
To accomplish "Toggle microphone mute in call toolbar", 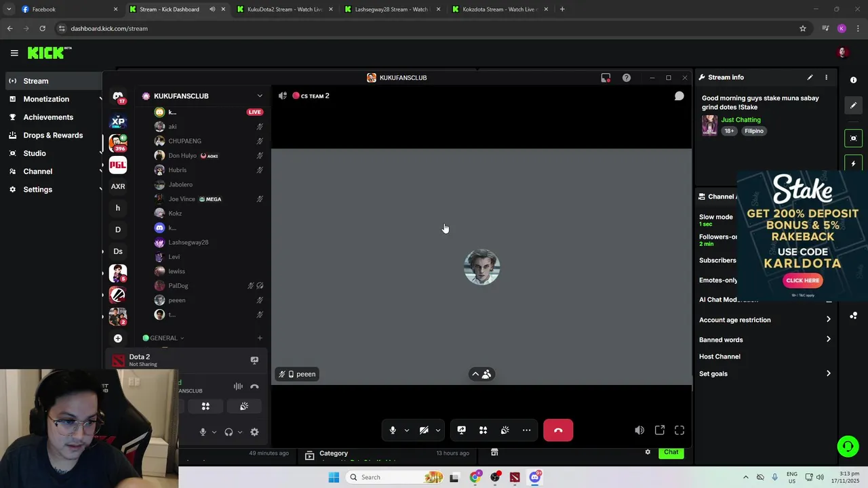I will [x=393, y=430].
